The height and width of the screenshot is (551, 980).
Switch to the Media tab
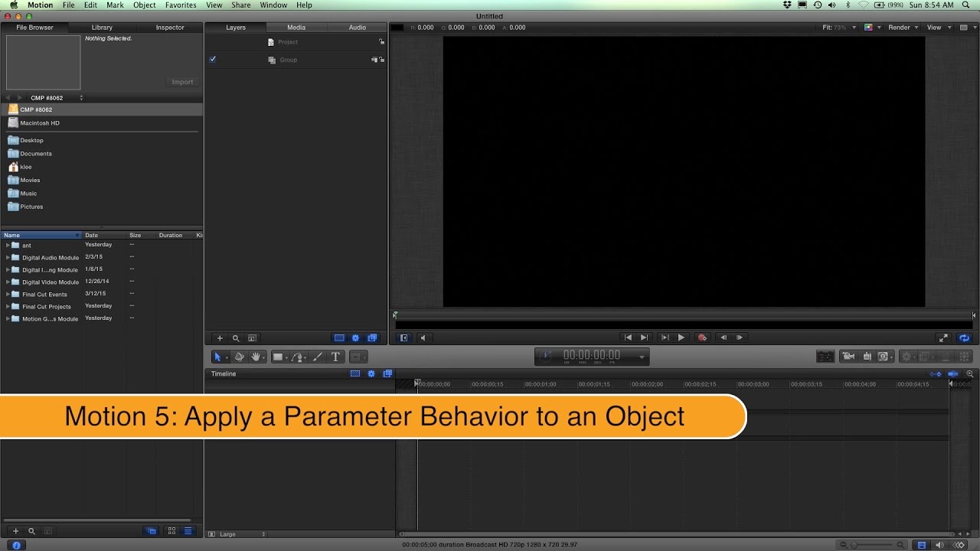point(296,28)
